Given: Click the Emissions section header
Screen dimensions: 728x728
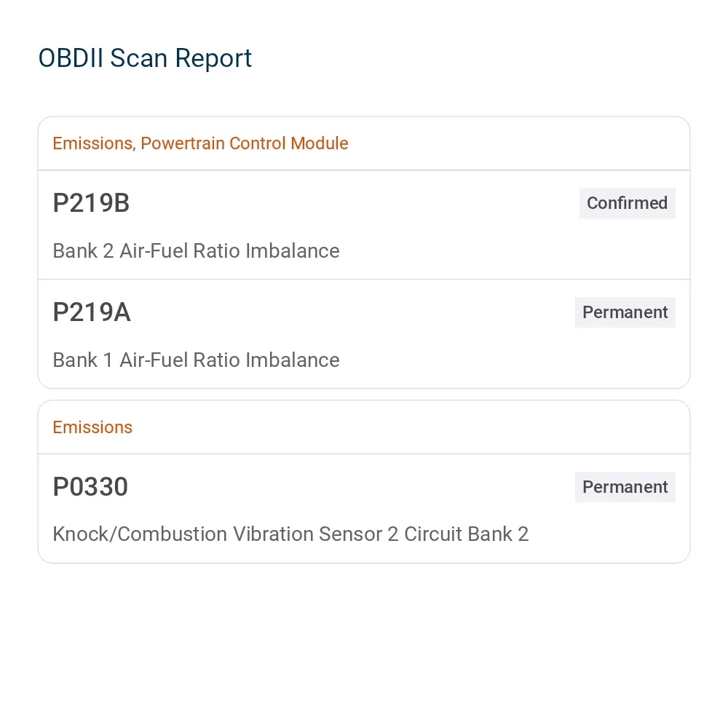Looking at the screenshot, I should 92,427.
